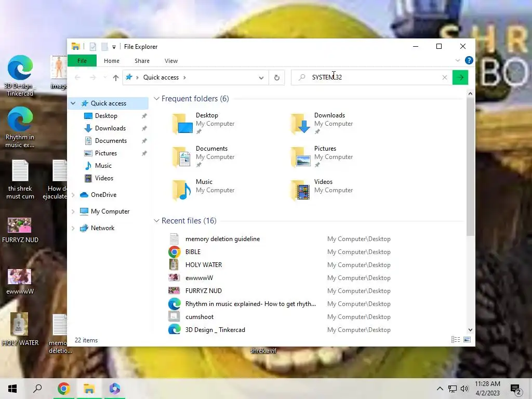Image resolution: width=532 pixels, height=399 pixels.
Task: Open the 3D Design Tinkercad desktop shortcut
Action: (x=20, y=76)
